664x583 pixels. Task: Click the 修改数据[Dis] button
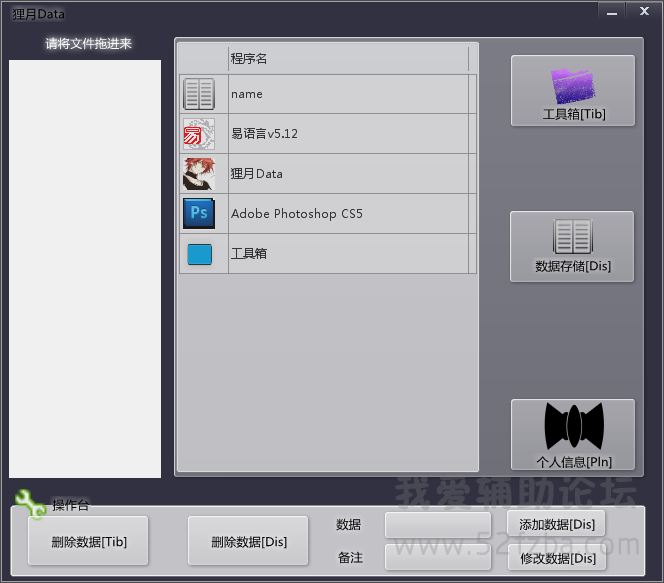coord(557,558)
